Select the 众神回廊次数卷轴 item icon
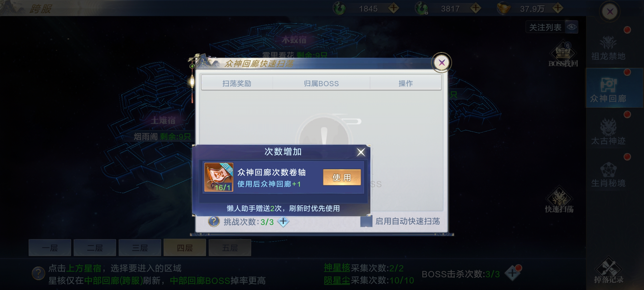The height and width of the screenshot is (290, 644). [219, 177]
